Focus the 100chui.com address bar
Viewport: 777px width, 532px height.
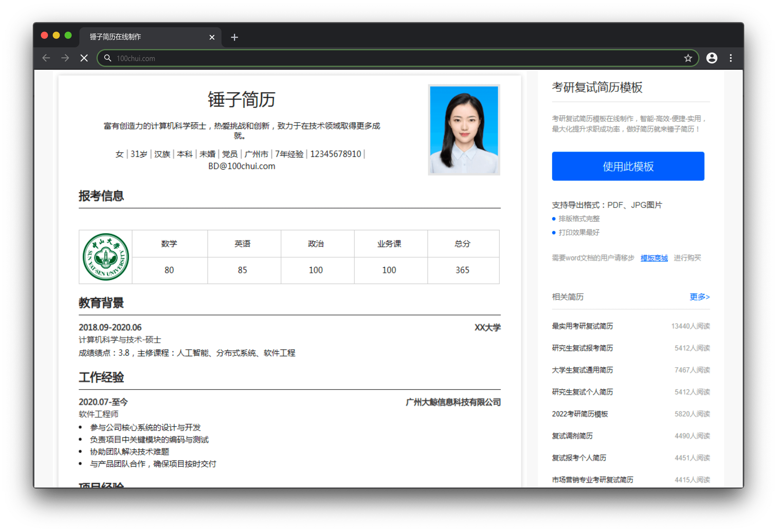[398, 58]
